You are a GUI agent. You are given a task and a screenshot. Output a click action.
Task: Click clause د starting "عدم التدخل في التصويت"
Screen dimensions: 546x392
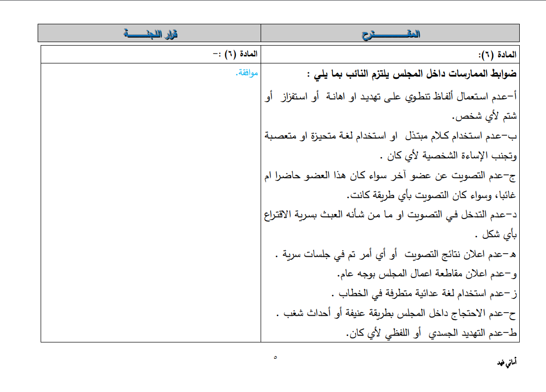(x=391, y=214)
